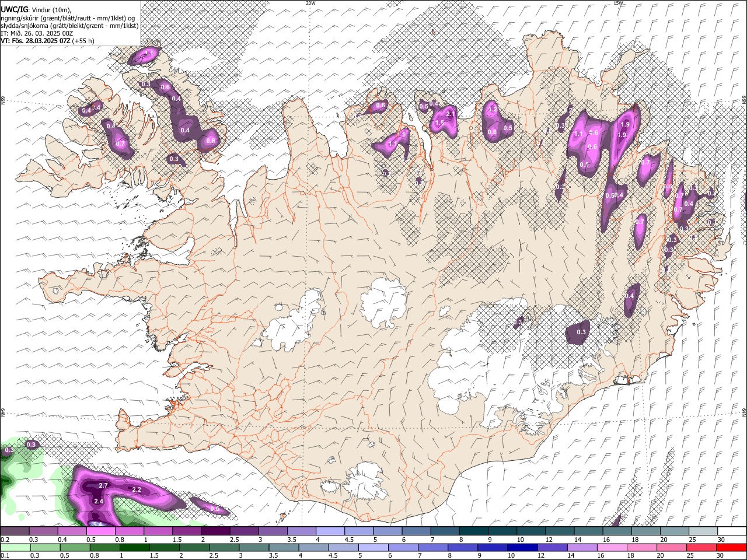This screenshot has width=747, height=560.
Task: Select the palest green 0.1 rain legend swatch
Action: (x=15, y=547)
